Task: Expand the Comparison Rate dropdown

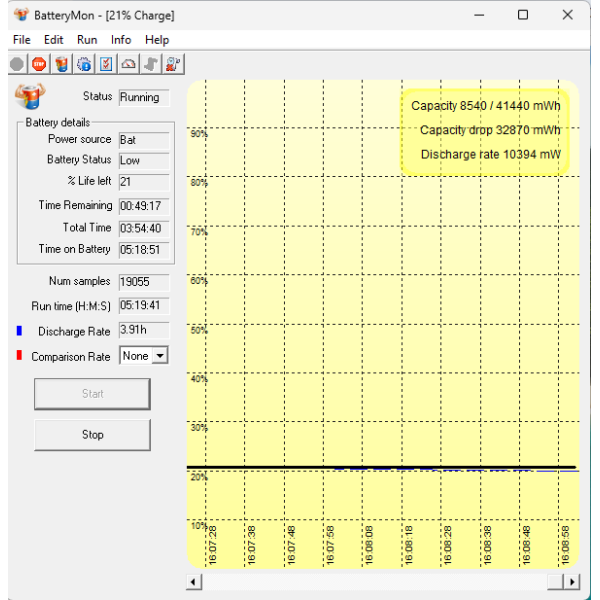Action: 160,356
